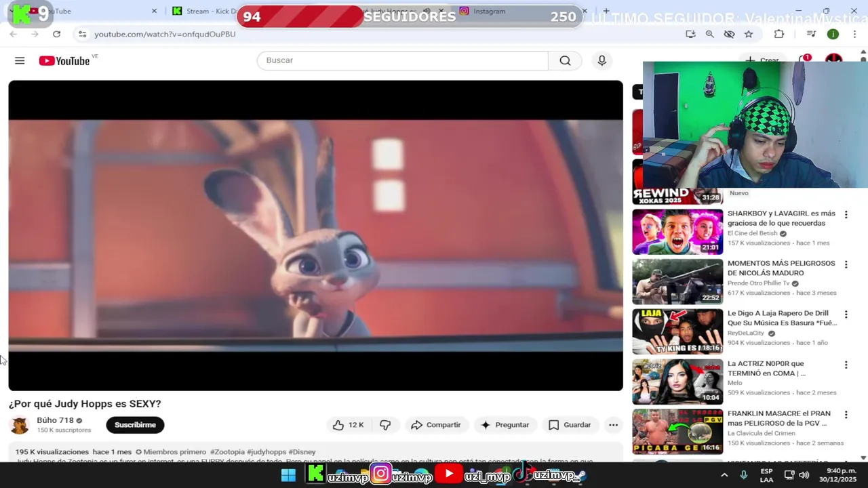
Task: Go to the YouTube home logo
Action: click(64, 61)
